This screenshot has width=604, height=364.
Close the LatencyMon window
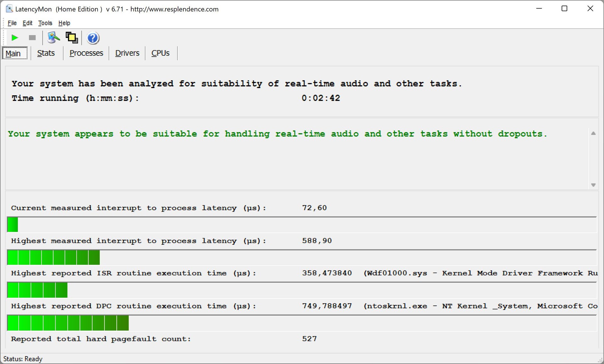590,9
